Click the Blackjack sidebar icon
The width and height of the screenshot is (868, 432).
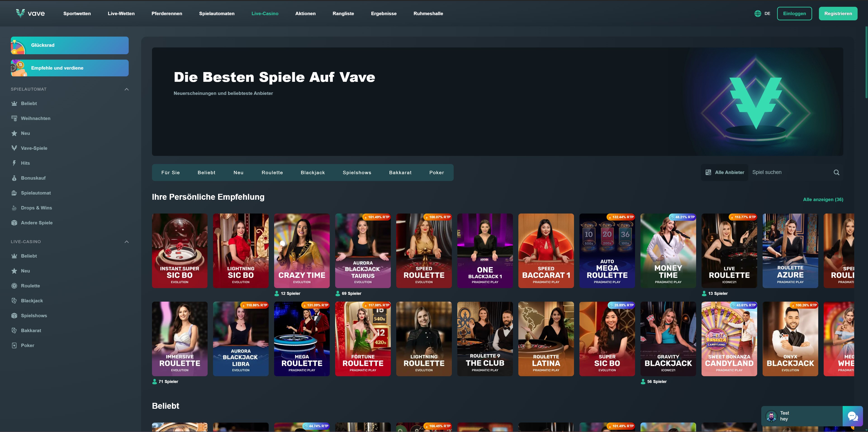click(14, 300)
